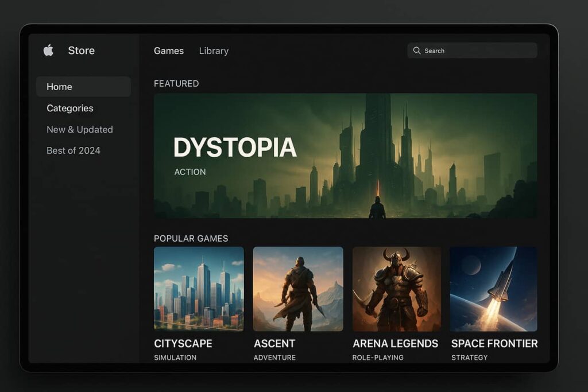This screenshot has width=588, height=392.
Task: Open the Dystopia featured banner
Action: coord(345,156)
